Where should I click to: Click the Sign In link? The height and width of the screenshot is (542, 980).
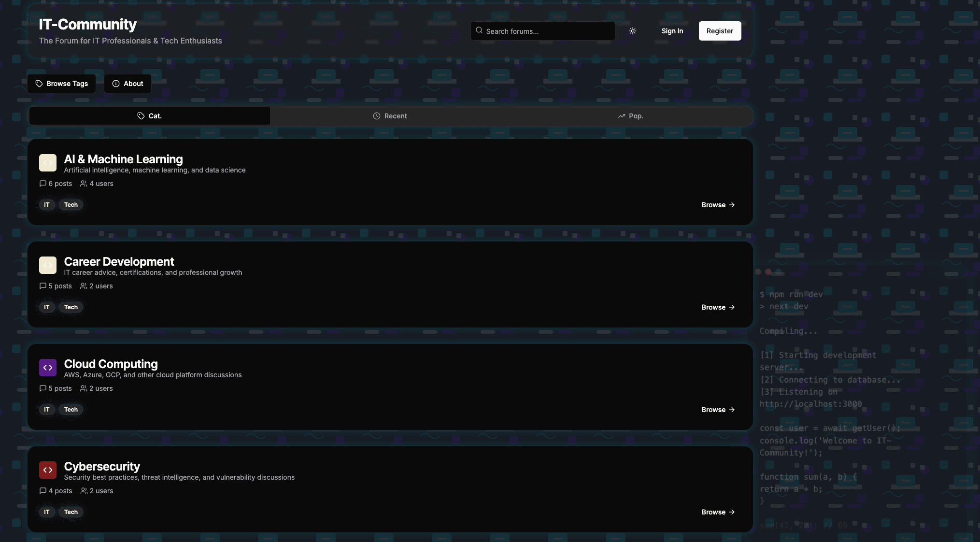pyautogui.click(x=672, y=31)
